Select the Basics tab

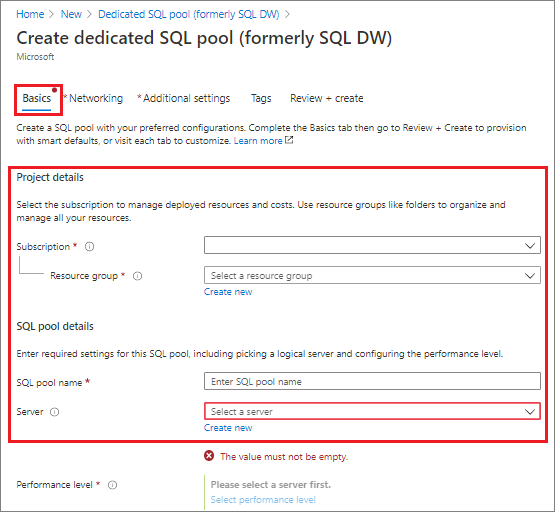point(37,98)
